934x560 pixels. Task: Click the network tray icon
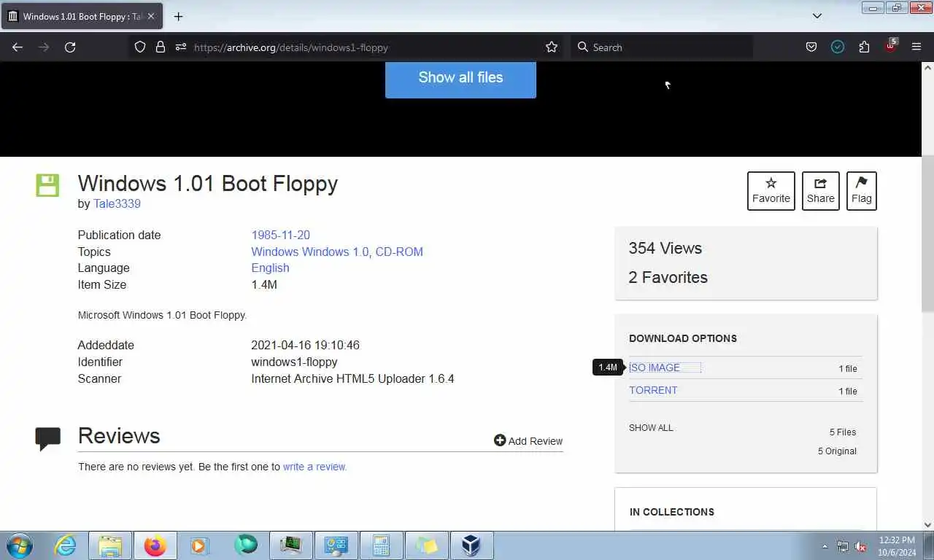point(843,546)
